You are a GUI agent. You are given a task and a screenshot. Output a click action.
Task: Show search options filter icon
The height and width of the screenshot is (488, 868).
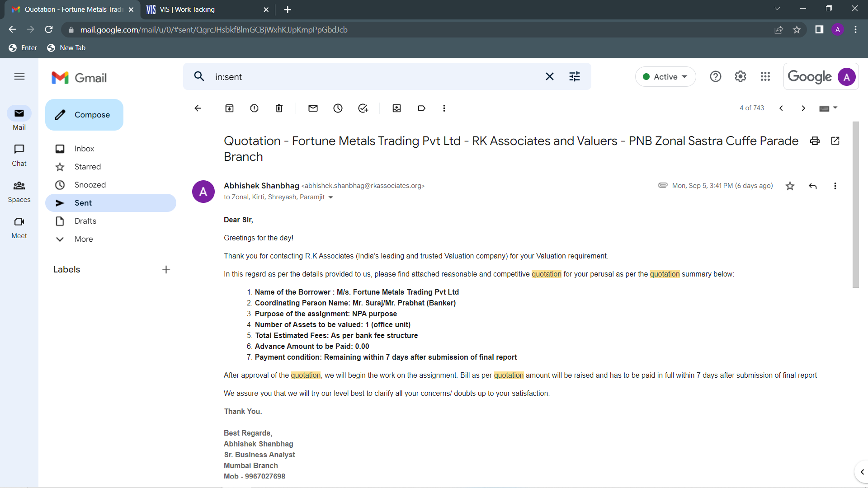pyautogui.click(x=575, y=76)
